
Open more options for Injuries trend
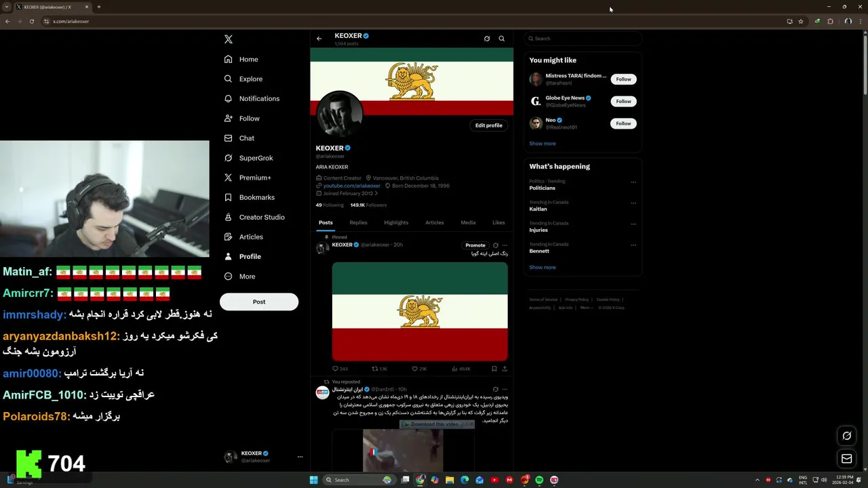click(633, 224)
